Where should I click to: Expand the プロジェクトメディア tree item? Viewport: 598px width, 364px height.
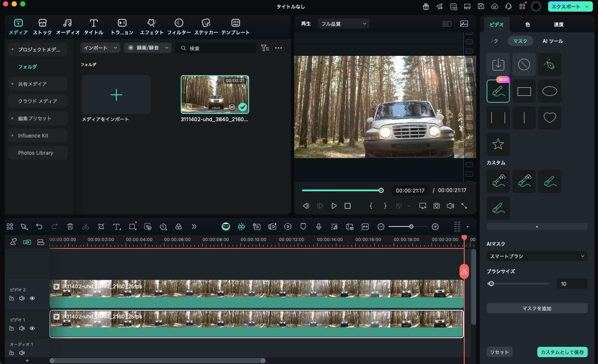pos(12,49)
